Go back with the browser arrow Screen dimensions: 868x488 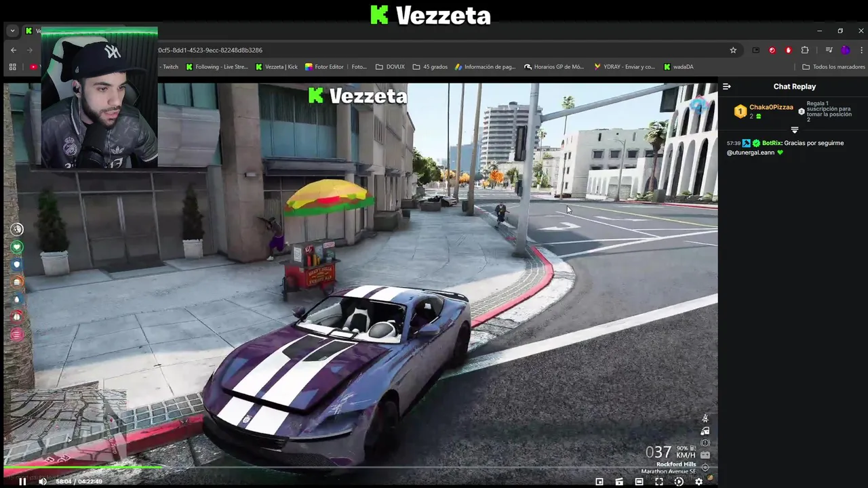pyautogui.click(x=14, y=50)
